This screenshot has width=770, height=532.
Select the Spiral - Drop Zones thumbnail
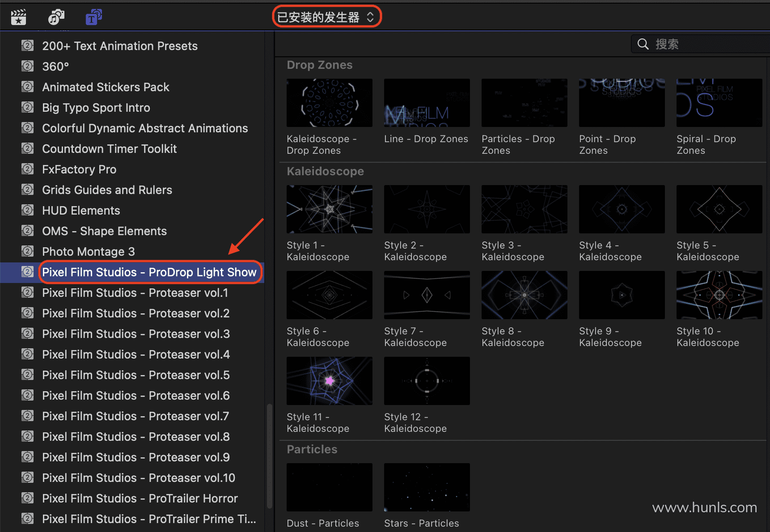(719, 103)
